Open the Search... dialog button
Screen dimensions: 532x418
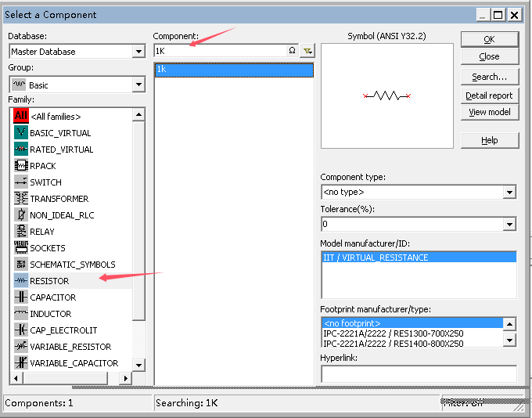[x=489, y=77]
